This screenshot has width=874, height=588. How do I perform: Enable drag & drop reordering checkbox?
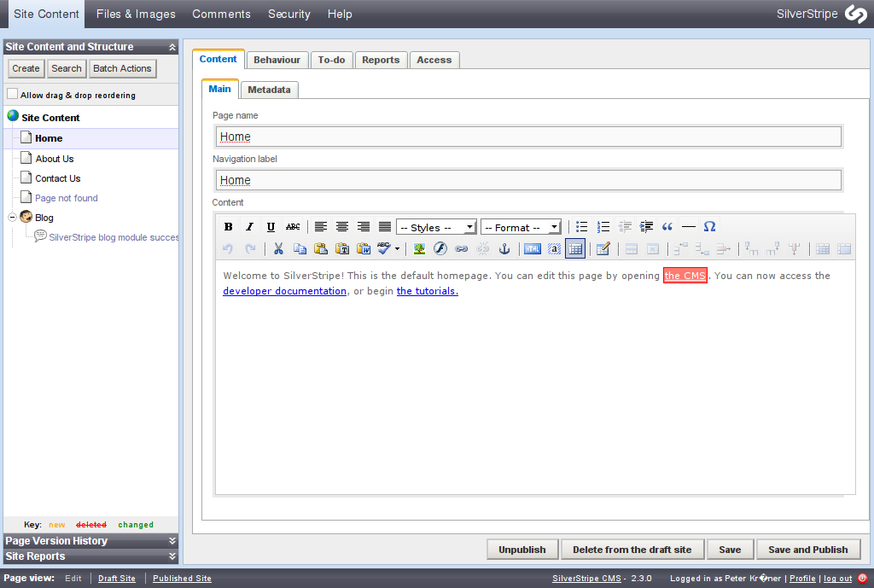click(x=12, y=94)
